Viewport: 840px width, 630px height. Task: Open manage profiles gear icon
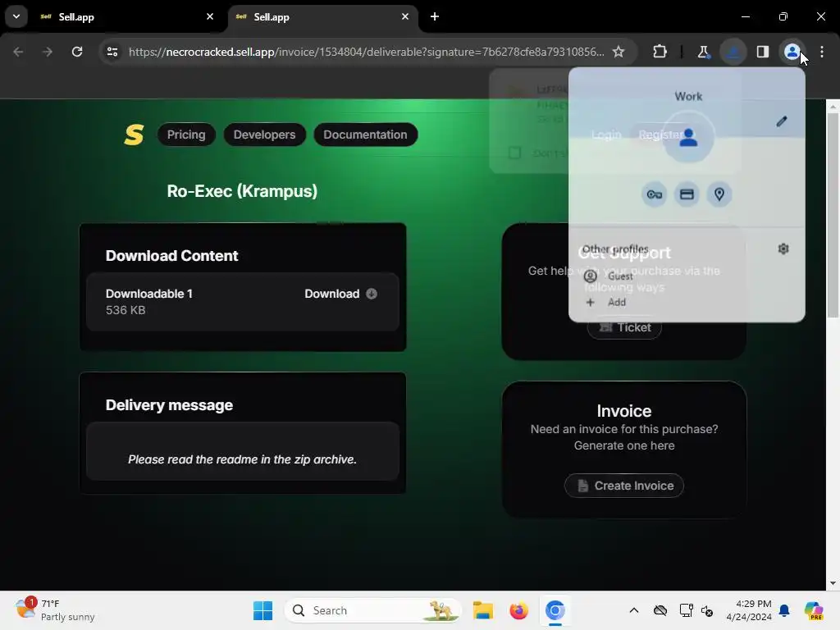783,249
